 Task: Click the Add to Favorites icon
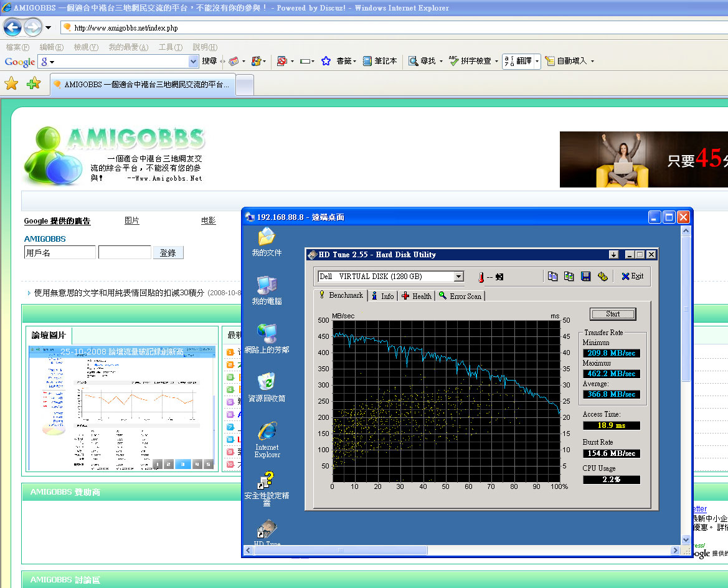(34, 83)
